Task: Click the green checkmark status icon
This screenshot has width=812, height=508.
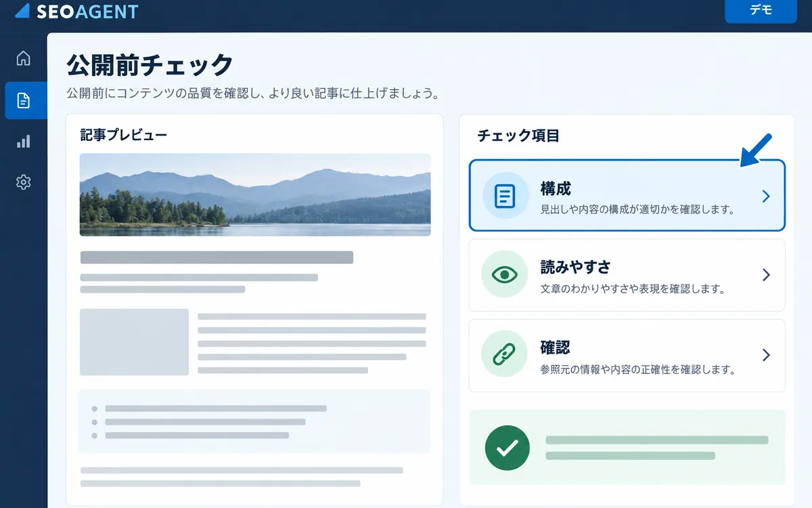Action: [x=507, y=448]
